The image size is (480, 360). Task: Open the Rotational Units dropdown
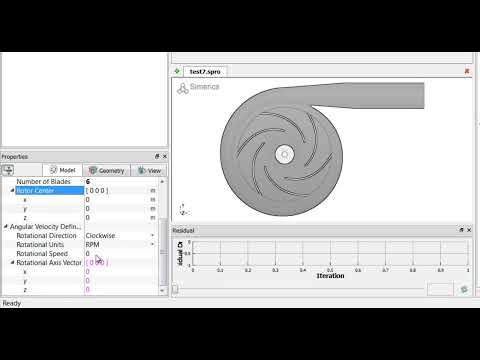tap(152, 244)
